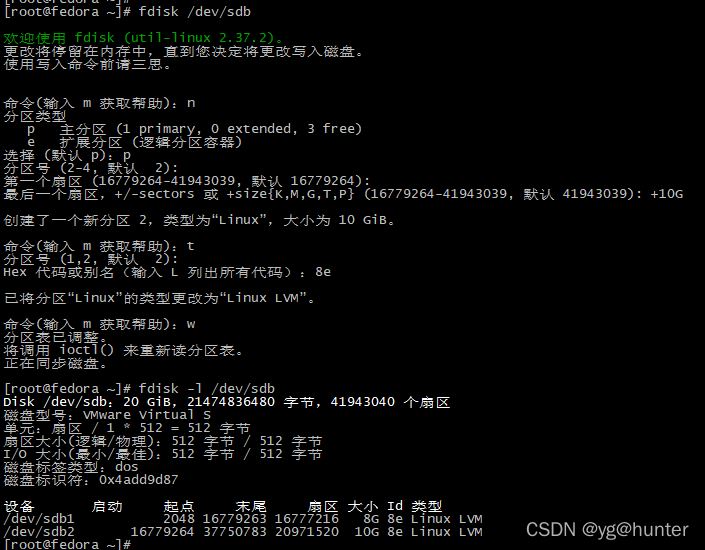705x550 pixels.
Task: Click the VMware Virtual S disk model line
Action: (107, 415)
